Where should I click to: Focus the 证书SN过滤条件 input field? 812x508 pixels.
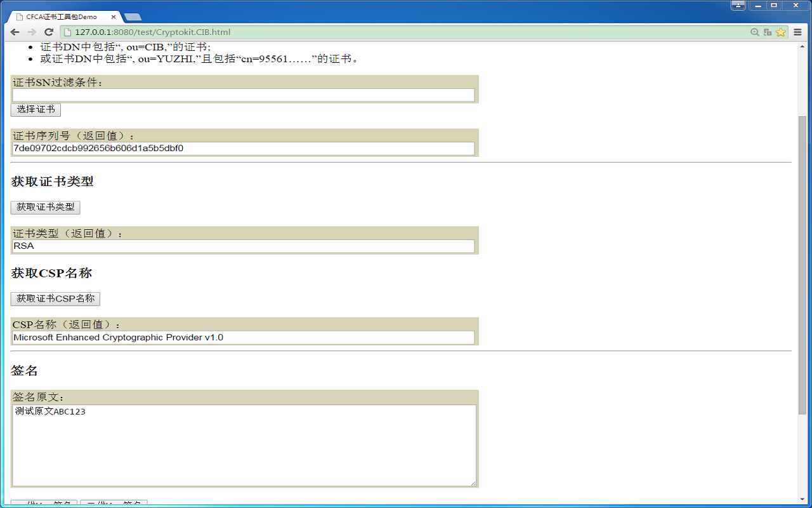243,95
